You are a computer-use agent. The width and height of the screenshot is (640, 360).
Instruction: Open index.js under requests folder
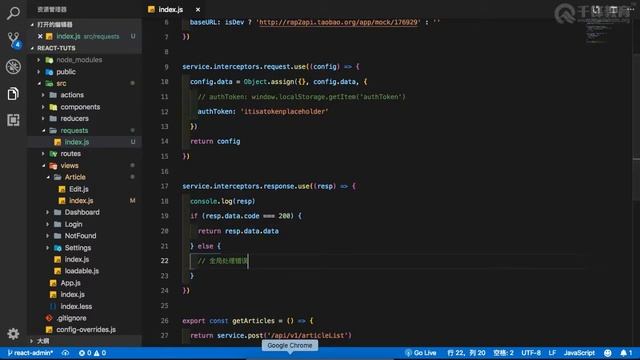(x=84, y=142)
